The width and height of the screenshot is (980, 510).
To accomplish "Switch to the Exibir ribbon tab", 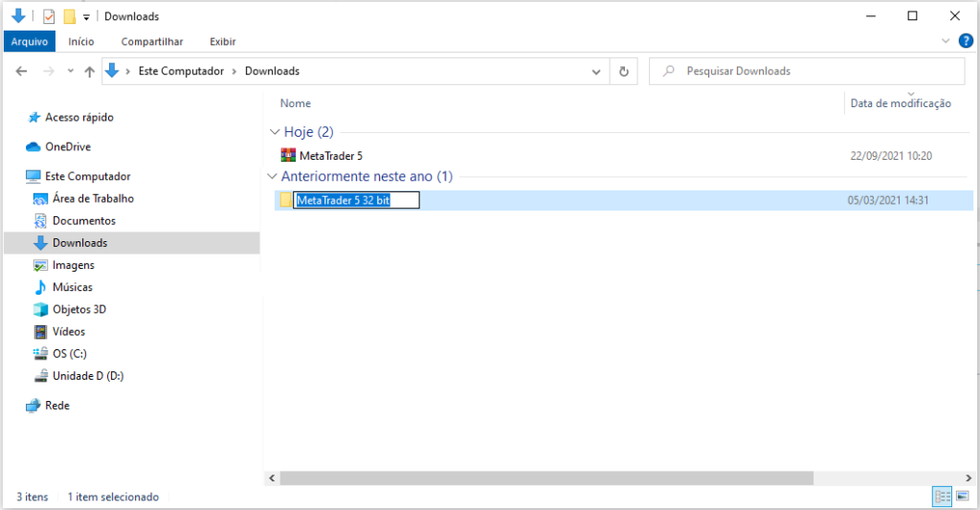I will point(222,41).
